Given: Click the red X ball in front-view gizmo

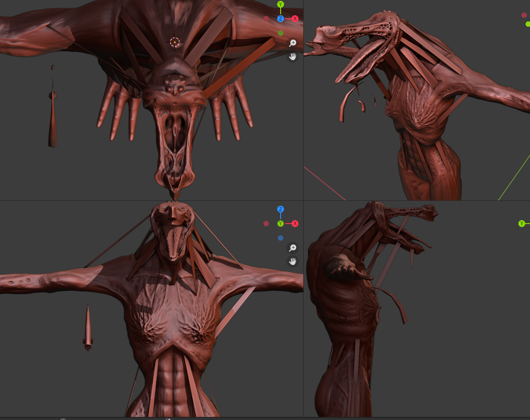Looking at the screenshot, I should point(295,224).
